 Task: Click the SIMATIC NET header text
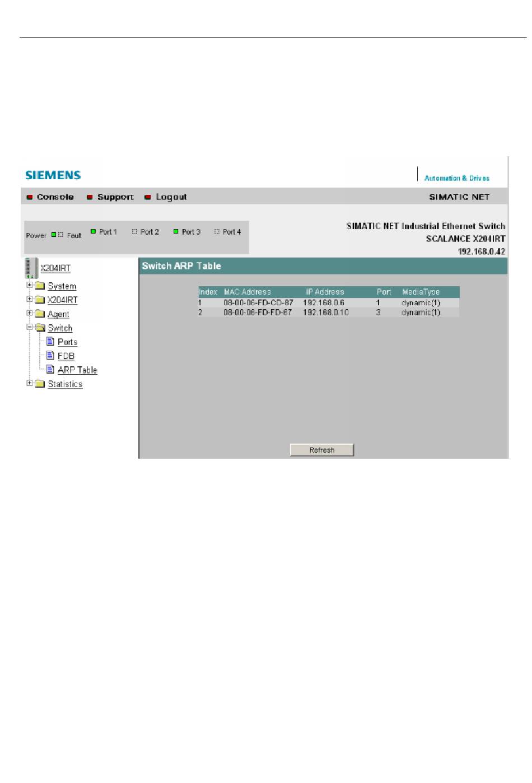tap(459, 197)
